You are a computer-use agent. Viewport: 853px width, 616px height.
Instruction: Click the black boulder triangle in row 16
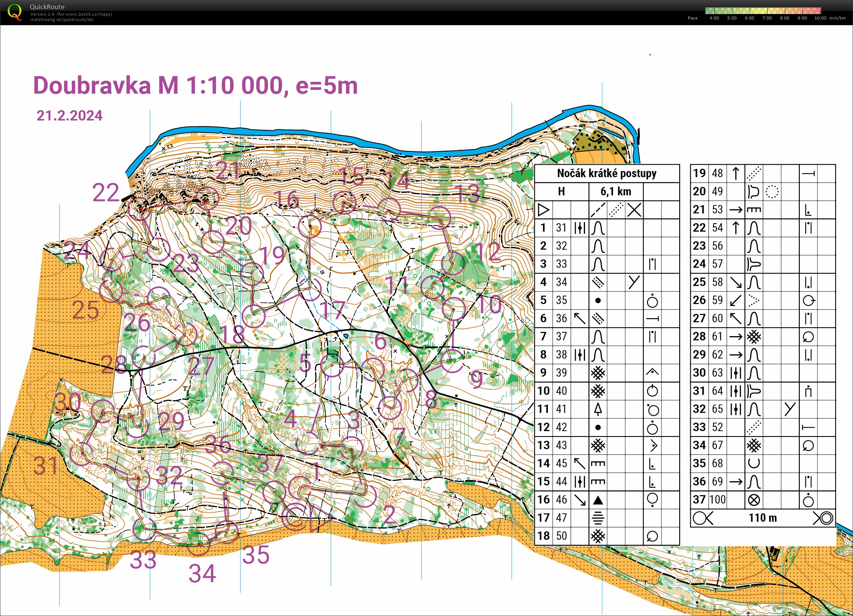point(598,500)
